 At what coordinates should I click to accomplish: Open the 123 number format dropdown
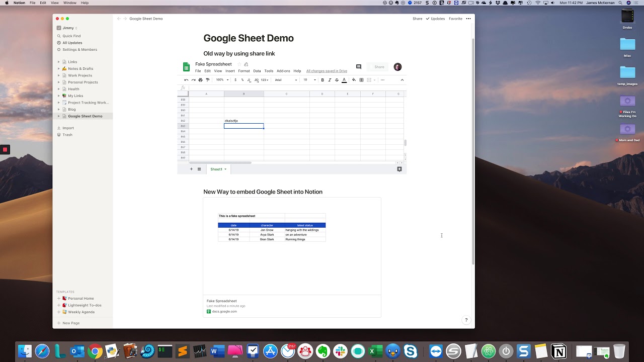(x=265, y=80)
